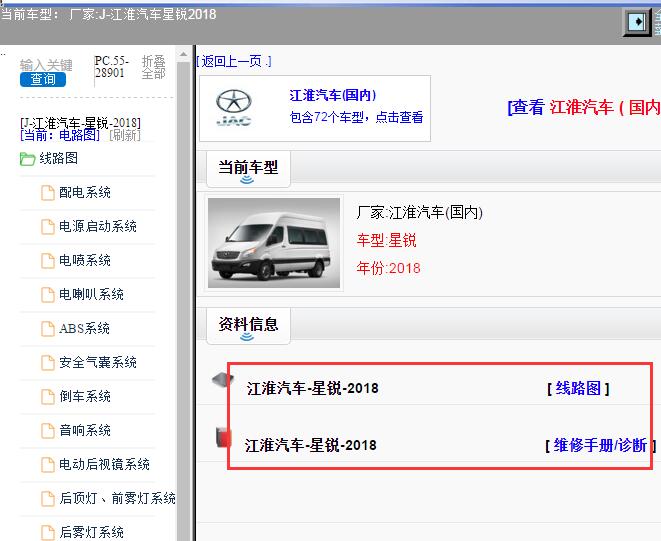Open 电源启动系统 in the tree
The image size is (661, 541).
point(98,226)
